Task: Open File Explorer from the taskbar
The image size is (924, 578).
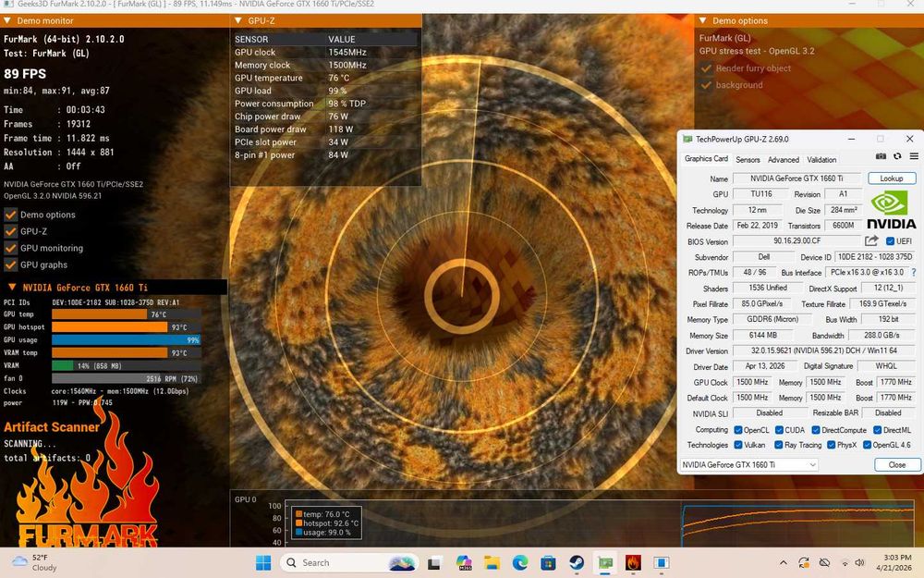Action: coord(492,563)
